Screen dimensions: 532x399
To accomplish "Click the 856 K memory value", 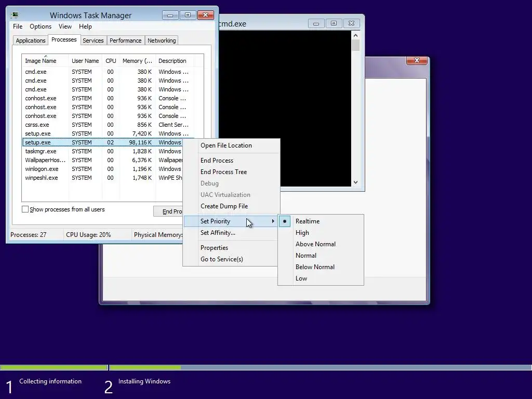I will pos(144,125).
